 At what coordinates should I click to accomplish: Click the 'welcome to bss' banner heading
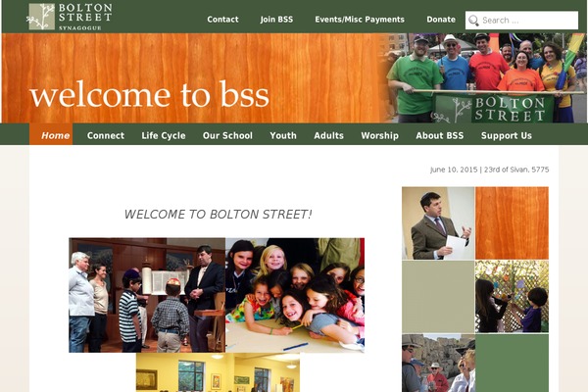point(149,94)
